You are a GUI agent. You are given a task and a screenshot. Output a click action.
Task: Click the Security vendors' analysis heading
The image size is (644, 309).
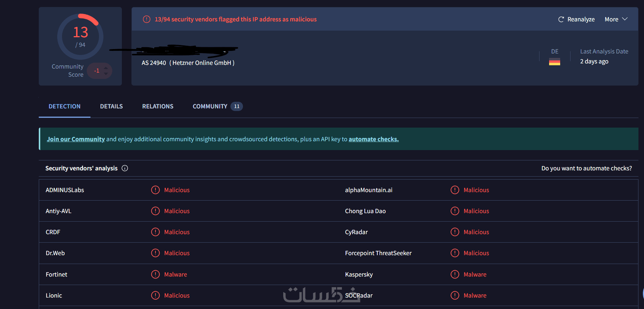coord(82,168)
